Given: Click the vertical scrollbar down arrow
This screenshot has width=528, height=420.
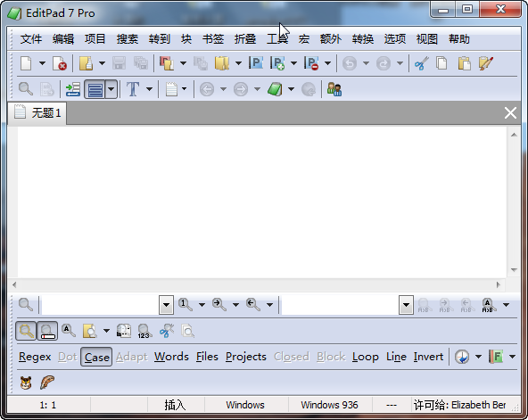Looking at the screenshot, I should [x=514, y=270].
